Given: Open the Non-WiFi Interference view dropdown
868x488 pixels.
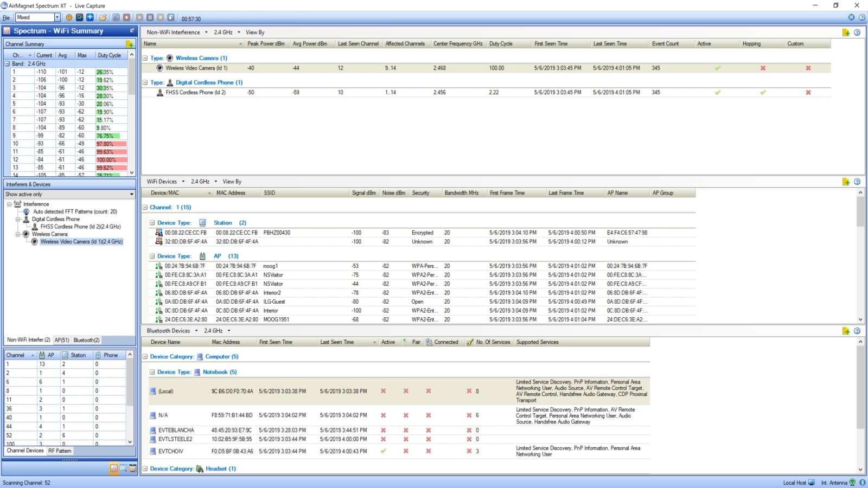Looking at the screenshot, I should click(x=206, y=33).
